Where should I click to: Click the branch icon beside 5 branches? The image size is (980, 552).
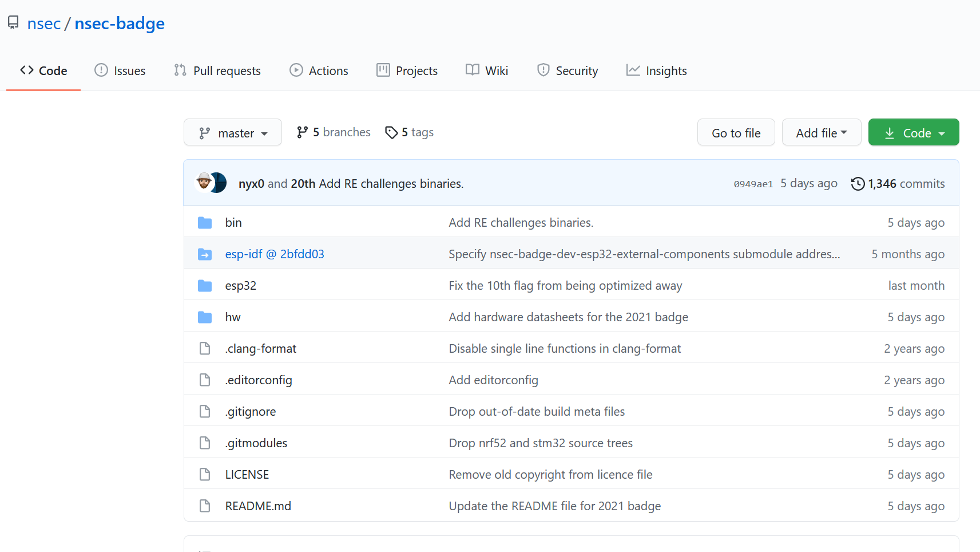(303, 132)
